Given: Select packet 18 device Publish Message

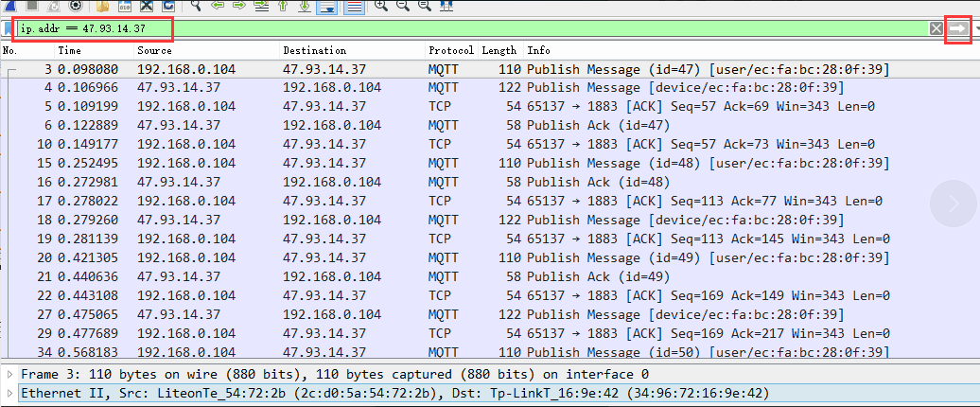Looking at the screenshot, I should coord(490,221).
